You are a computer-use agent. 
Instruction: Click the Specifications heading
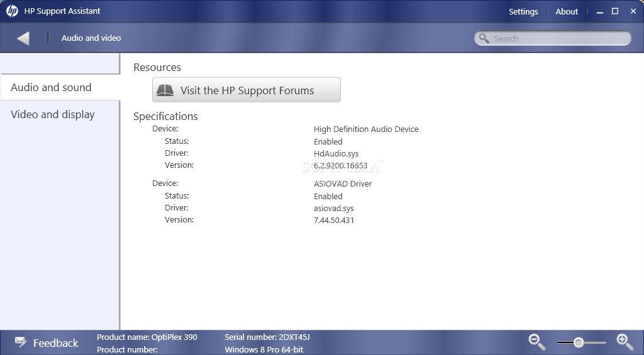click(x=165, y=117)
